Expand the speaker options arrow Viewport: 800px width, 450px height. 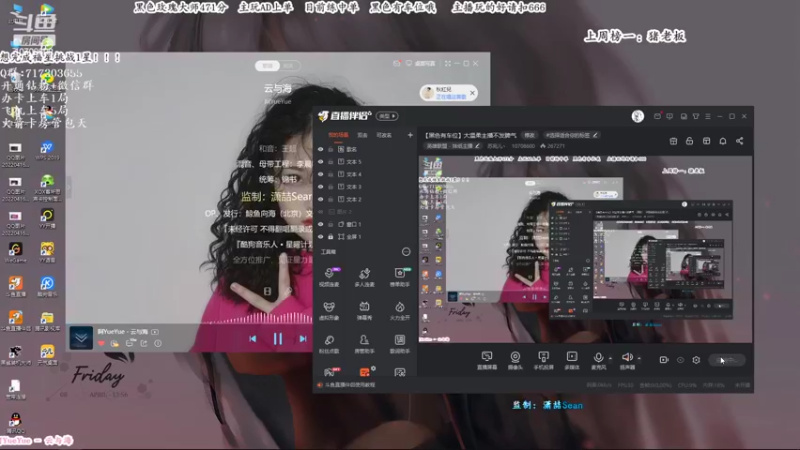639,358
